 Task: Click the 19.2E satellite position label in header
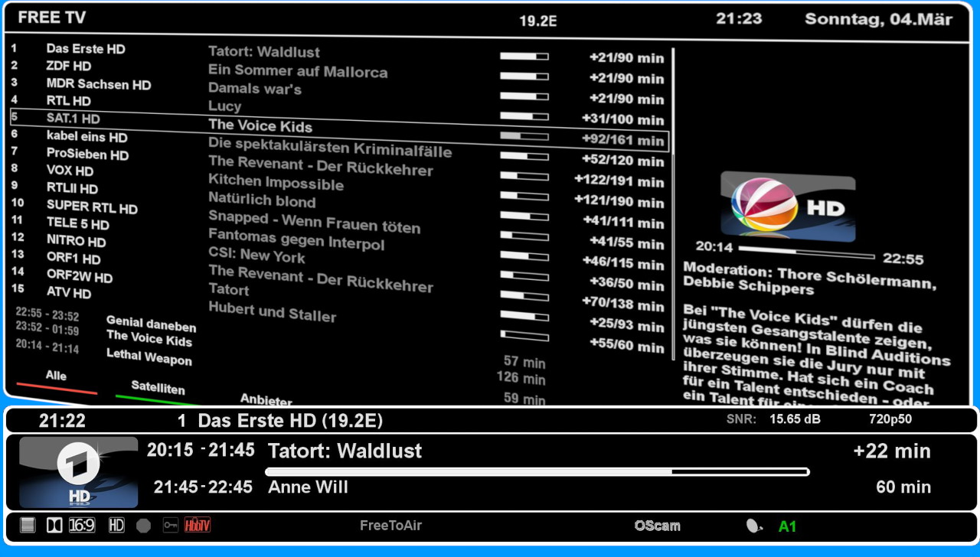pyautogui.click(x=538, y=21)
